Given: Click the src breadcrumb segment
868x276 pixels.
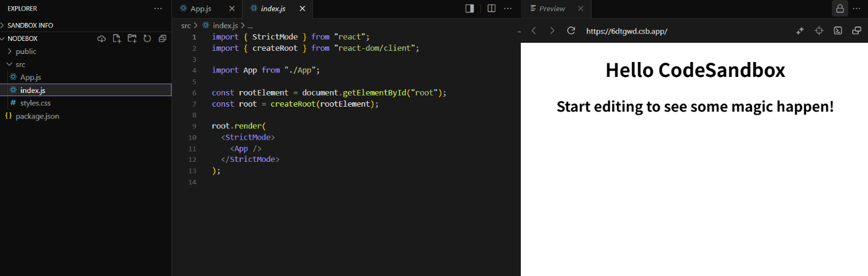Looking at the screenshot, I should [x=186, y=25].
